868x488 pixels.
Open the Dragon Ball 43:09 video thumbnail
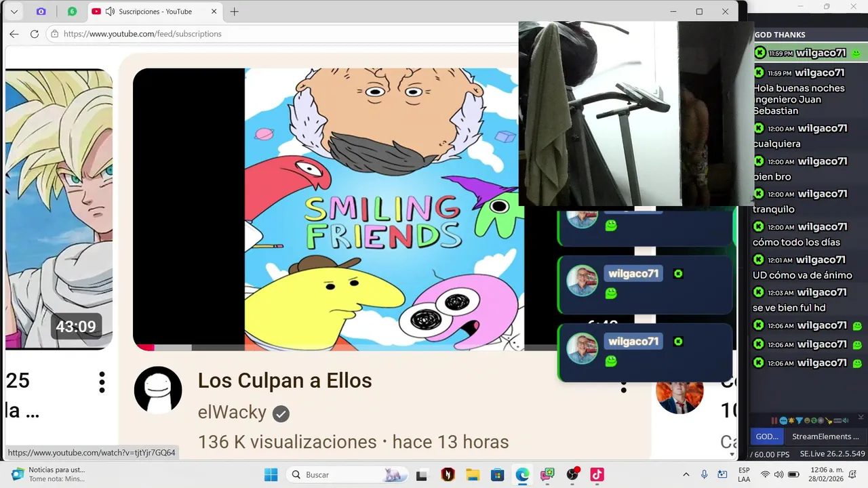pos(59,209)
